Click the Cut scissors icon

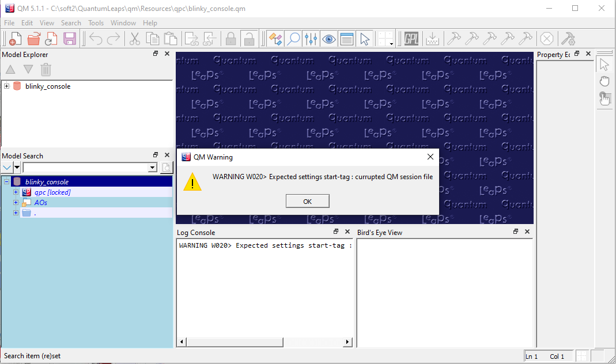pyautogui.click(x=135, y=39)
